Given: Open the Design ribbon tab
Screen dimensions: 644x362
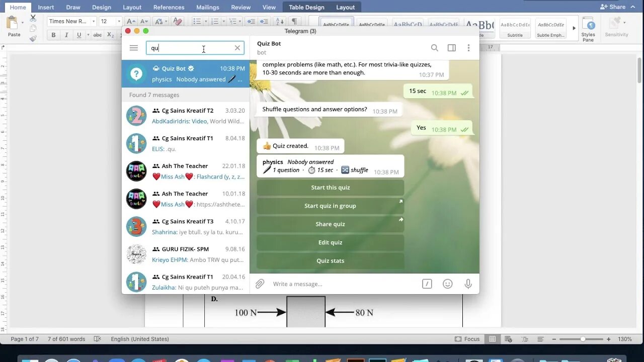Looking at the screenshot, I should click(x=102, y=7).
